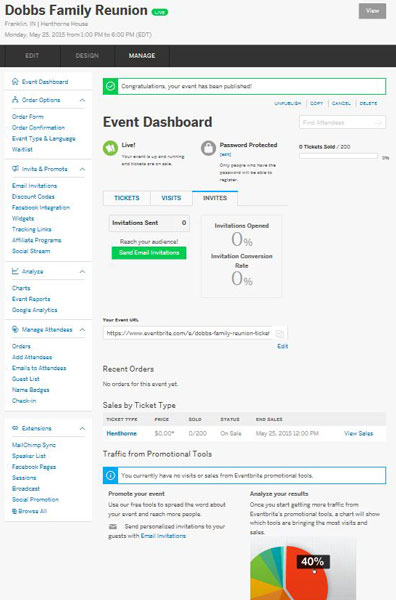Click Browse All extensions

[29, 511]
